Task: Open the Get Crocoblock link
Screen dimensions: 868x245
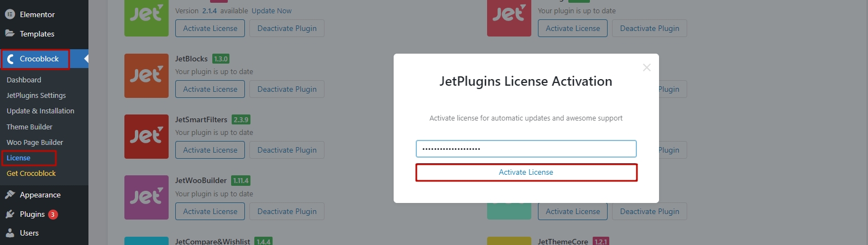Action: click(31, 173)
